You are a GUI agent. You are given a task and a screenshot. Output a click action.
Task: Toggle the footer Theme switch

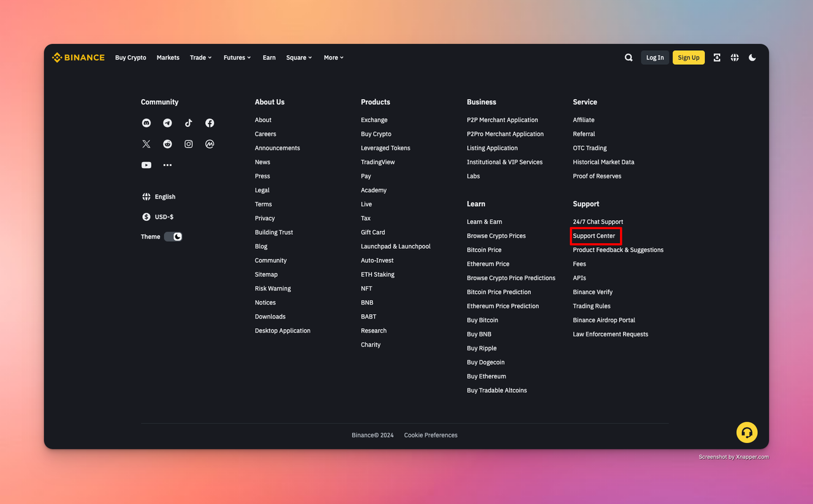pyautogui.click(x=173, y=237)
